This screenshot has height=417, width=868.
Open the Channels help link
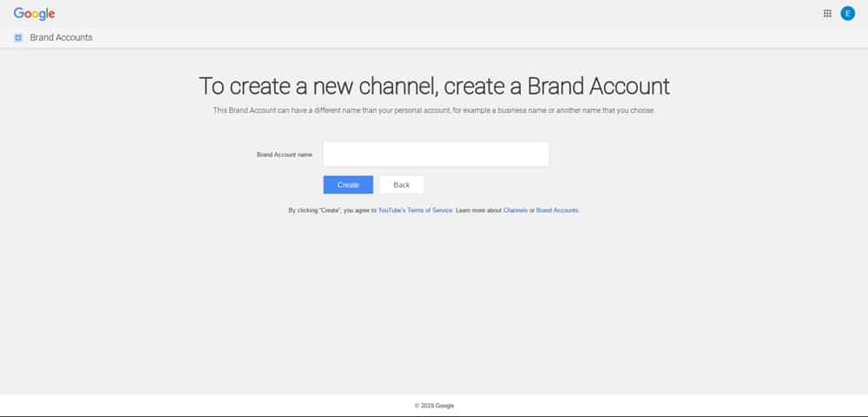pos(516,210)
